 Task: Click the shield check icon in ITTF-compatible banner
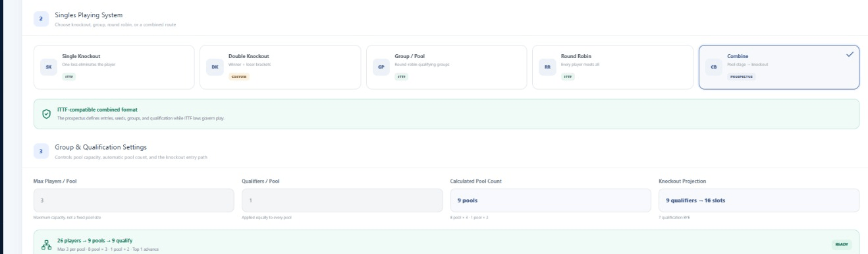[46, 113]
